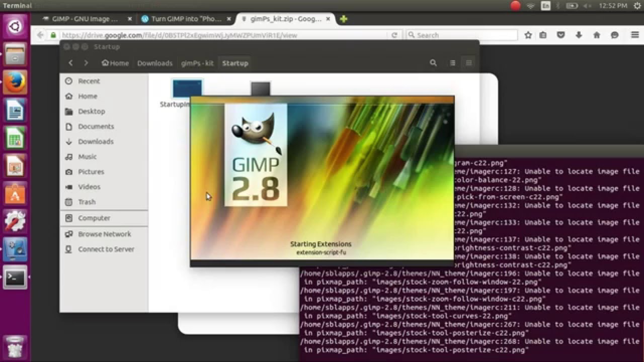
Task: Open the network indicator in the top panel
Action: (530, 6)
